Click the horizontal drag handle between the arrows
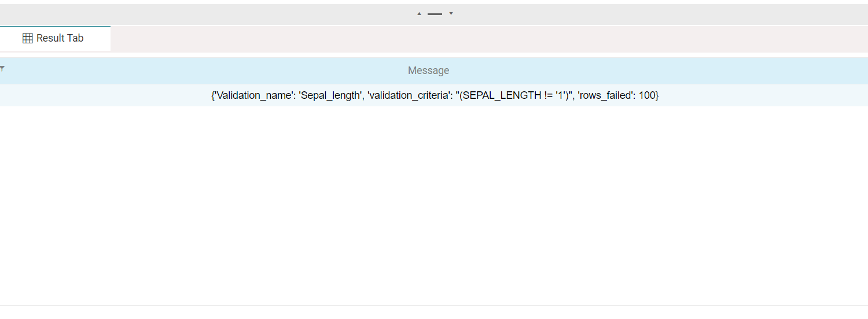Image resolution: width=868 pixels, height=319 pixels. point(435,14)
